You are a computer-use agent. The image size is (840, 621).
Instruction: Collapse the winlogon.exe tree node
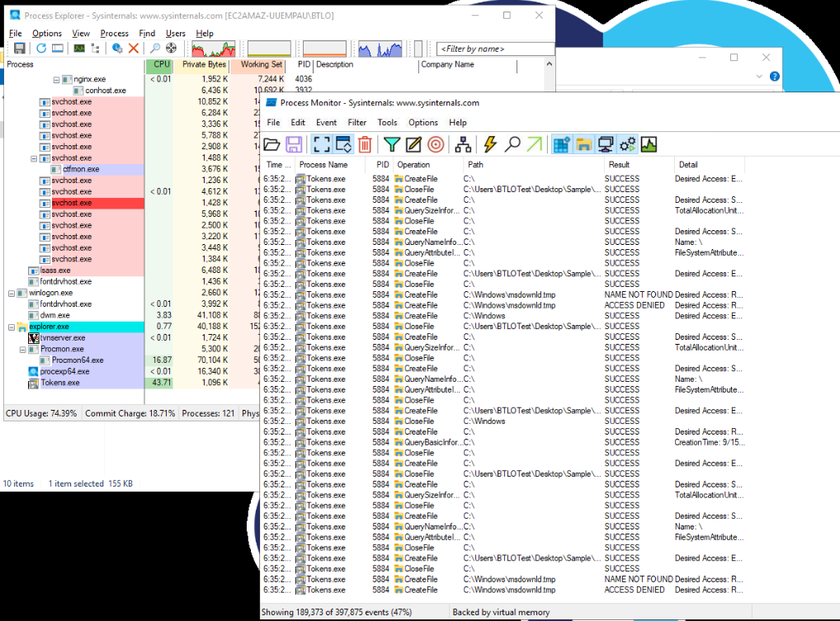click(x=12, y=294)
